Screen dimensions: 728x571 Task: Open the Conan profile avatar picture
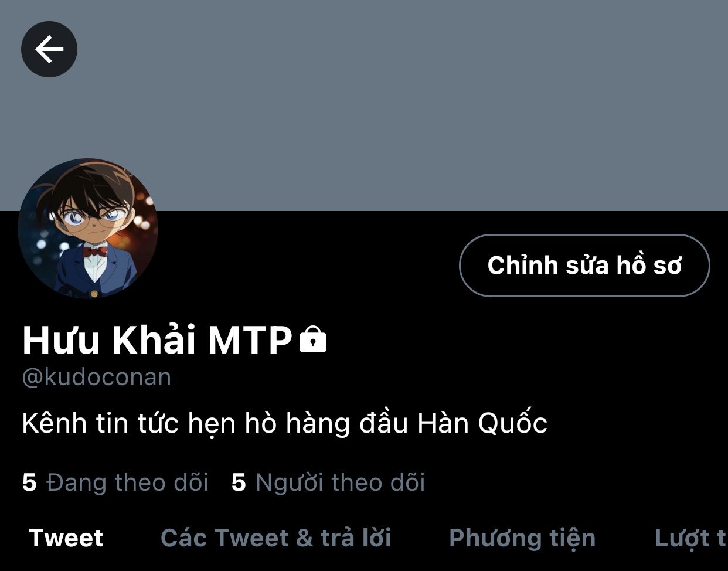88,229
